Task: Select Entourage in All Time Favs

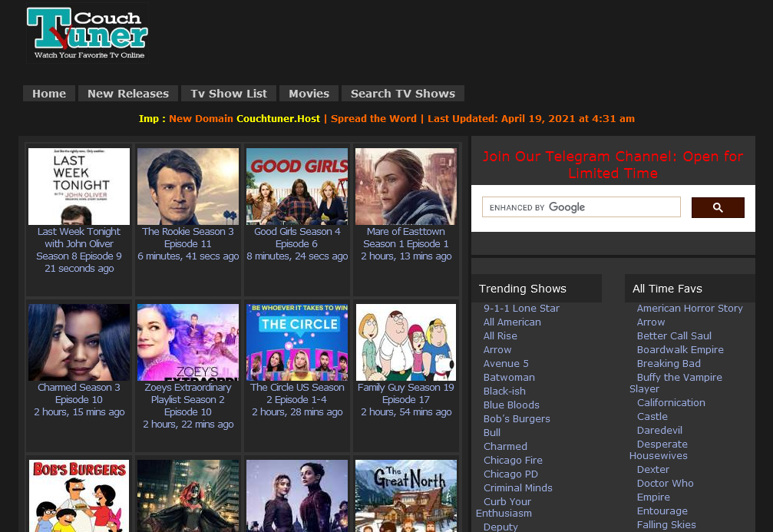Action: tap(662, 511)
